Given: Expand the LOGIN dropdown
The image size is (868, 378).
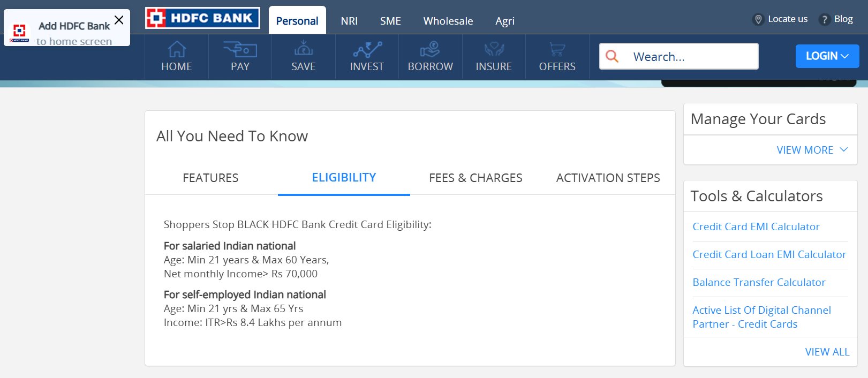Looking at the screenshot, I should pos(827,56).
